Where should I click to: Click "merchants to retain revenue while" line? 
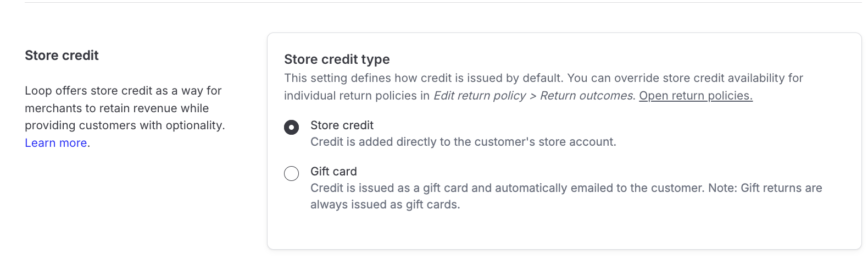[116, 108]
